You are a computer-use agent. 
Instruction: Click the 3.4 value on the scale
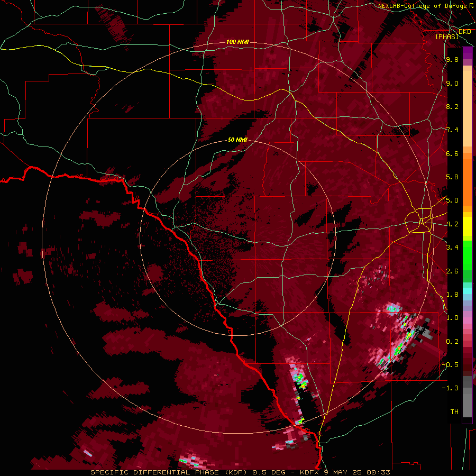coord(452,248)
